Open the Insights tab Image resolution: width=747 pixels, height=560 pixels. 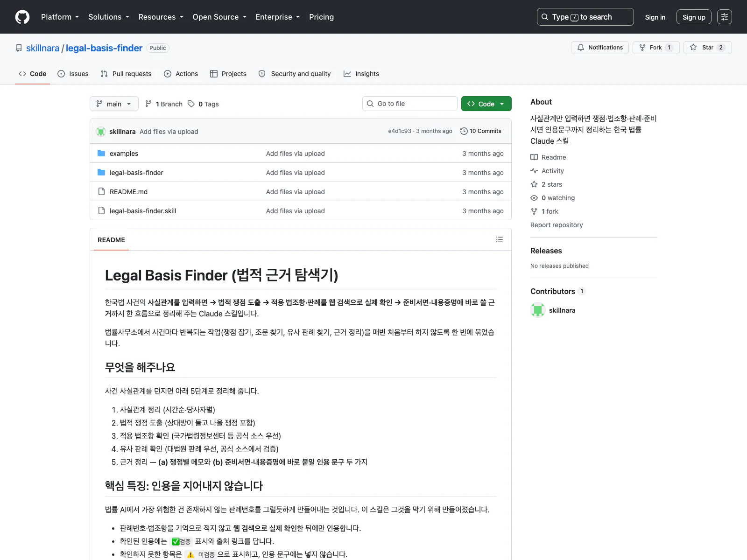(361, 74)
